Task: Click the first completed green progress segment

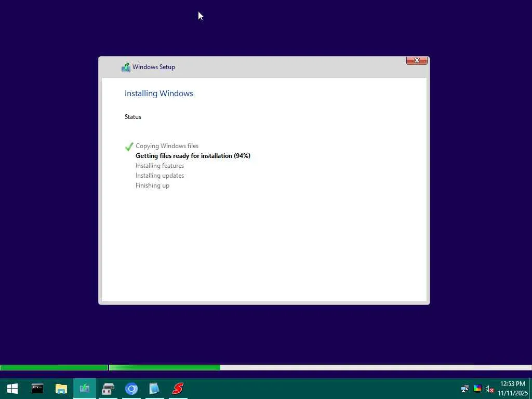Action: coord(54,367)
